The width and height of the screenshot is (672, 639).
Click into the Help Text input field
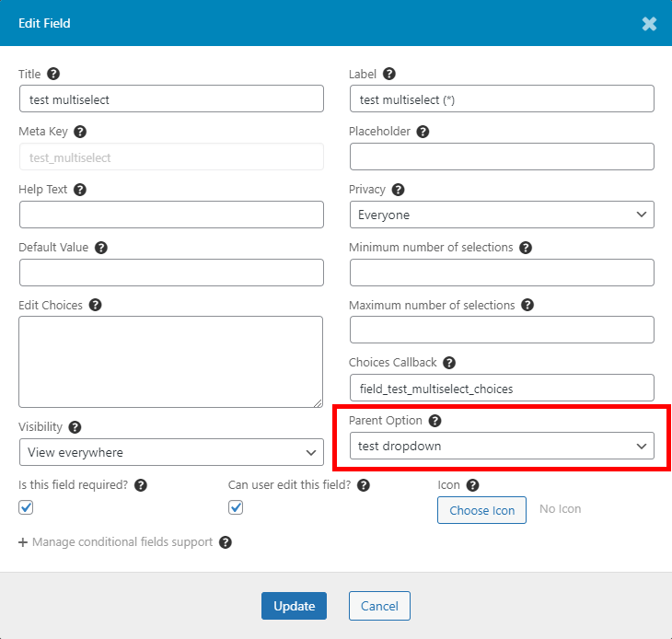(171, 215)
